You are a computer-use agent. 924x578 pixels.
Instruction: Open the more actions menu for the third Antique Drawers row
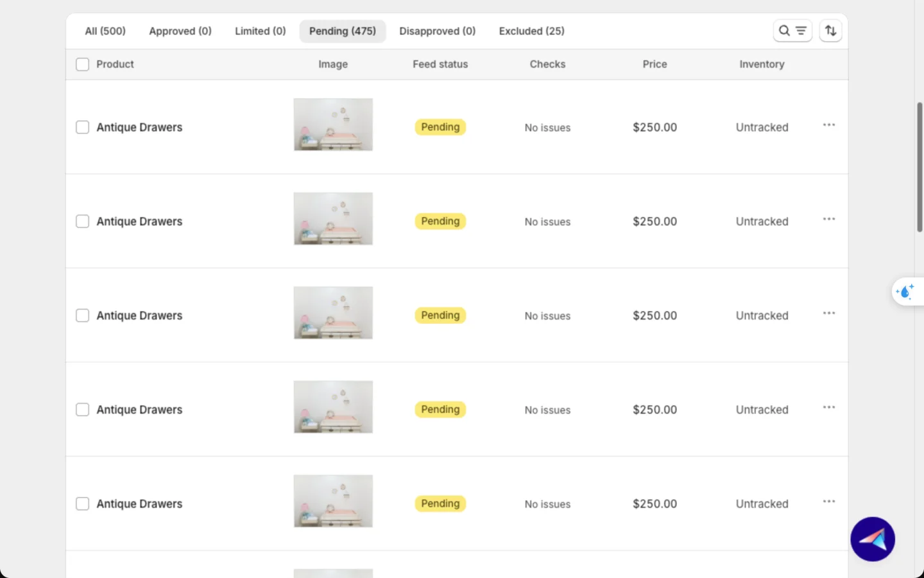pyautogui.click(x=829, y=313)
